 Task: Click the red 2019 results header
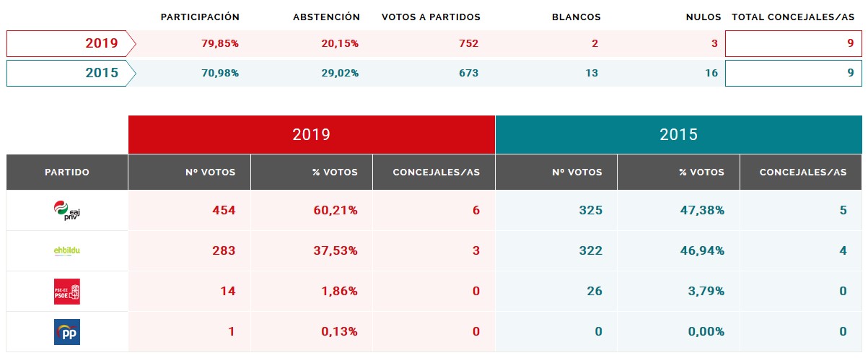click(312, 135)
